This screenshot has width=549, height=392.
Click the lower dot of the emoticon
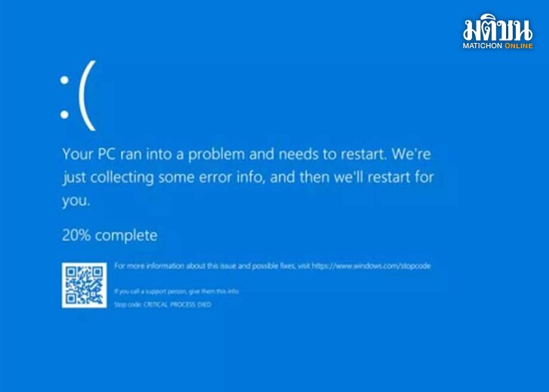[64, 115]
